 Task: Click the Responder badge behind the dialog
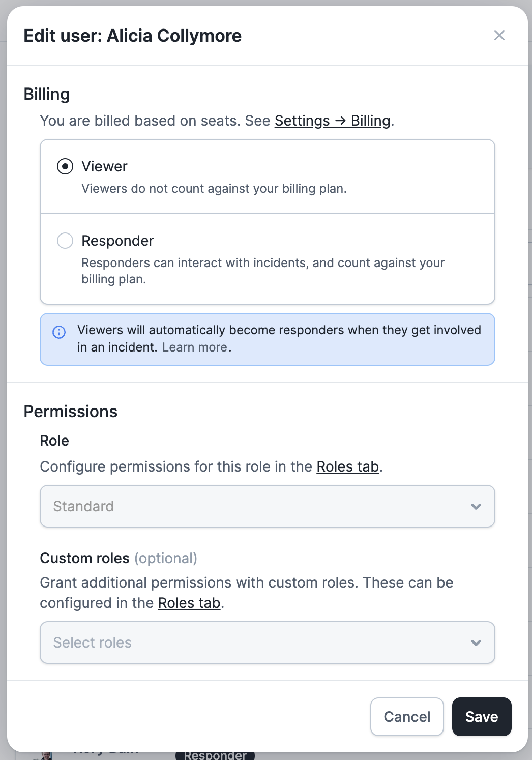tap(215, 755)
